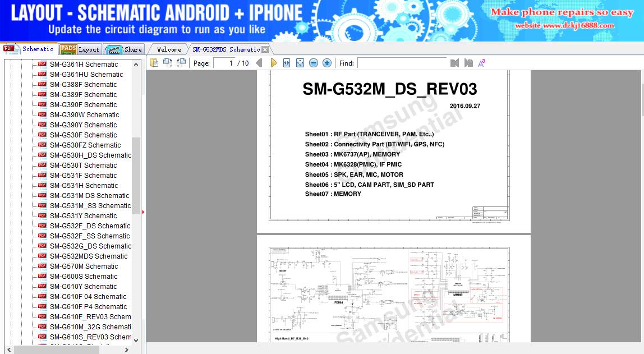Click the Find text field
The width and height of the screenshot is (644, 354).
(402, 63)
